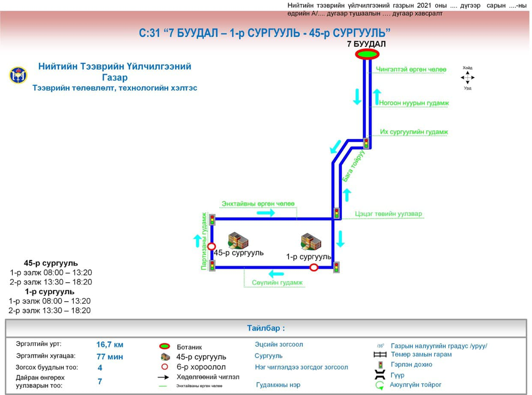Click the red stop circle on Партизаны гудамж
Screen dimensions: 532x395
pos(211,246)
